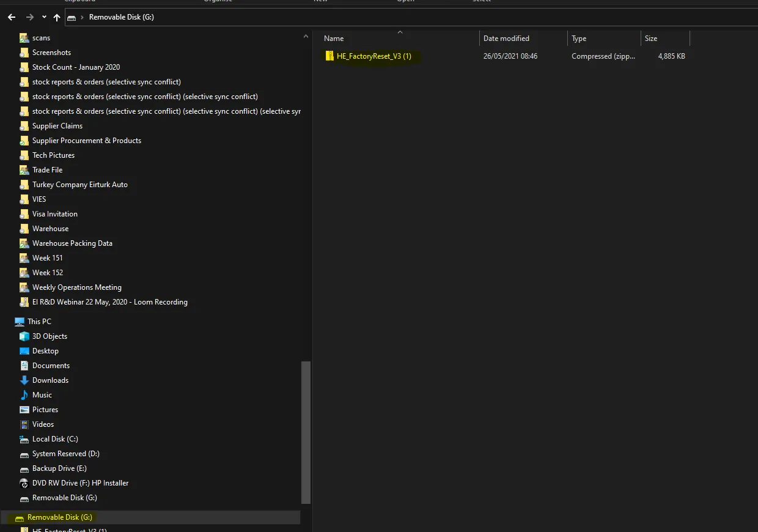Click the navigation pane scrollbar thumb
Viewport: 758px width, 532px height.
(306, 432)
